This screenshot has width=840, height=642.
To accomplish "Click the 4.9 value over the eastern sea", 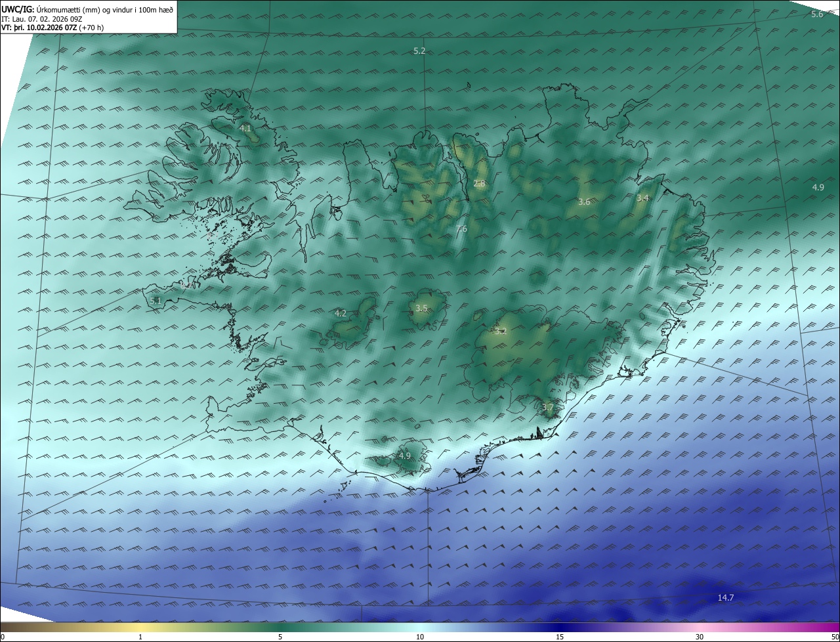I will point(818,187).
